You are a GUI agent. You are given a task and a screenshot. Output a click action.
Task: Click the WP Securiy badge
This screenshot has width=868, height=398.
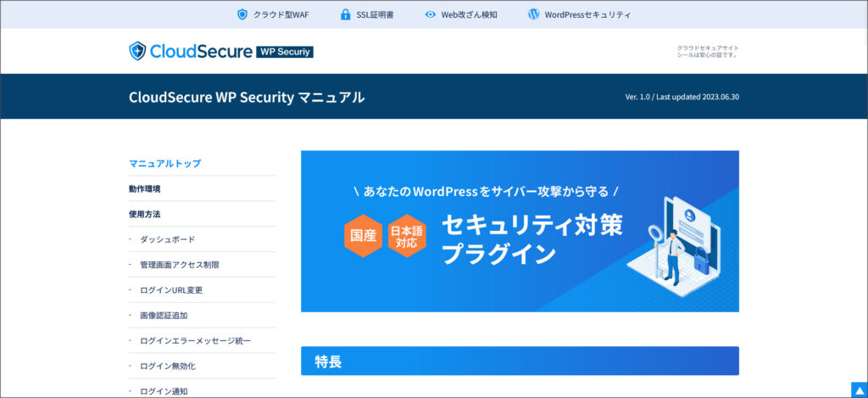(x=285, y=52)
